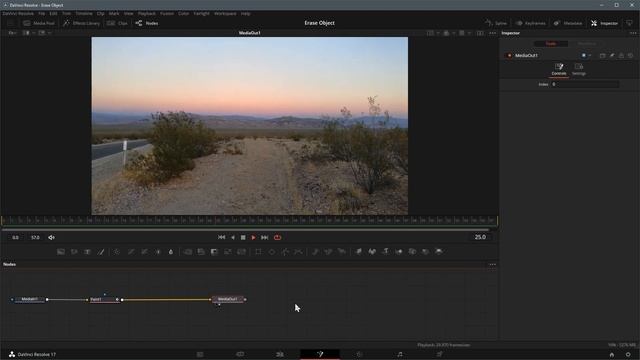Screen dimensions: 640x360
Task: Add a Text 3D node
Action: [385, 252]
